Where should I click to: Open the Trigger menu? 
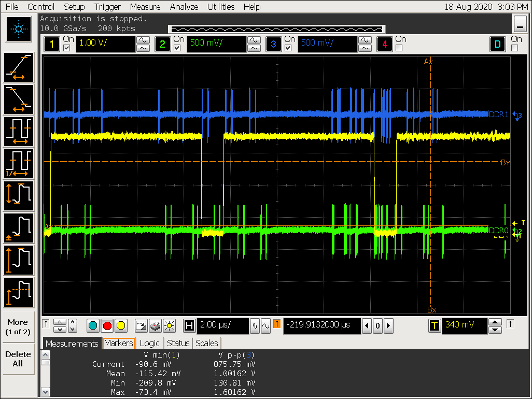[x=107, y=7]
